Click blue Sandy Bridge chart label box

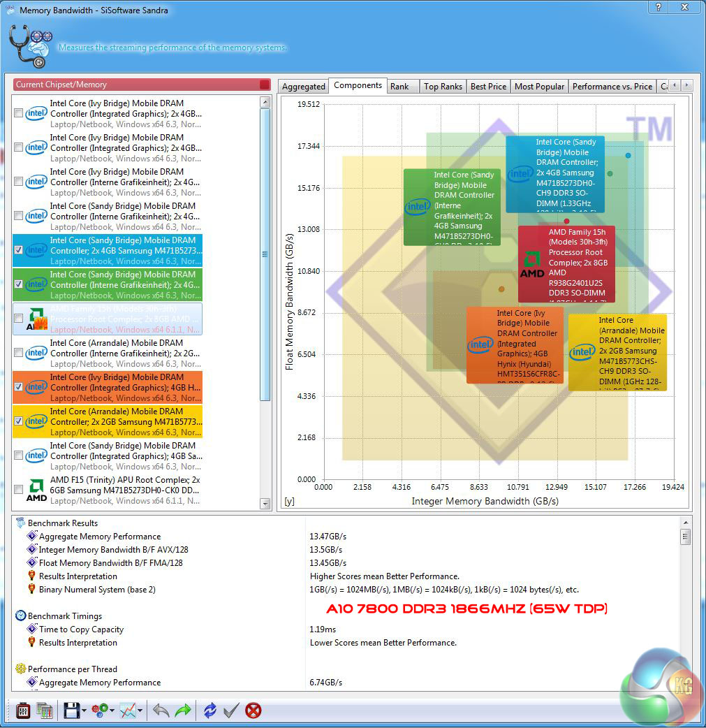tap(555, 174)
